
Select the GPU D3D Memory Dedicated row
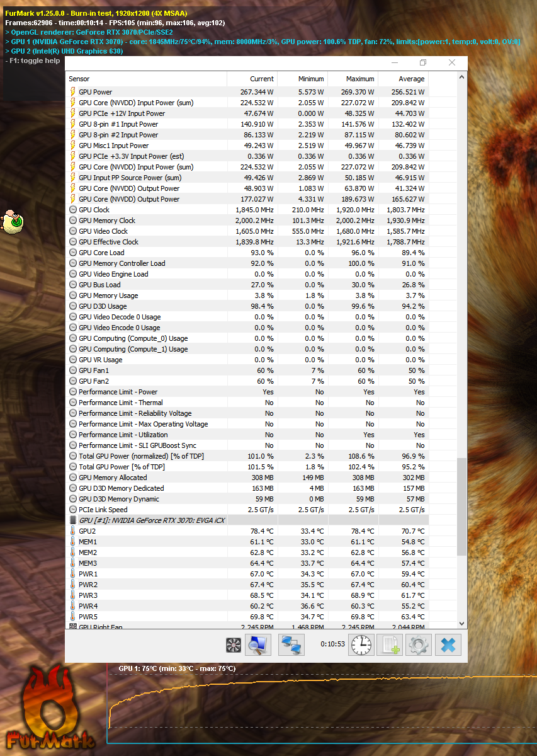(x=247, y=488)
